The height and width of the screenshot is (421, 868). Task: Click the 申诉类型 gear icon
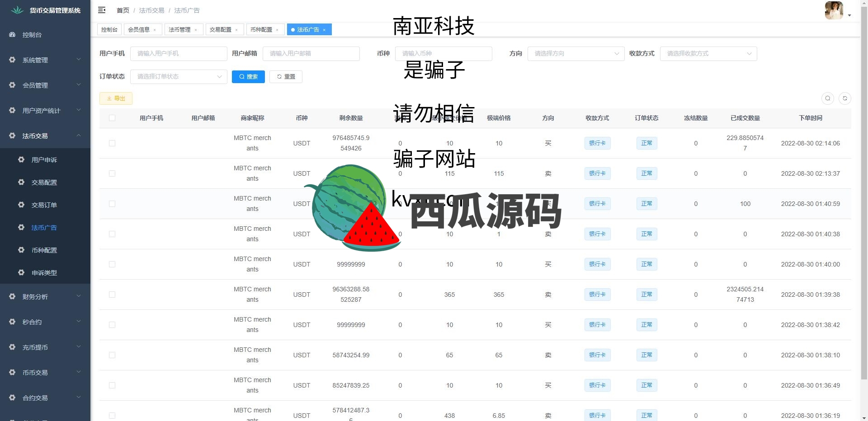point(21,272)
